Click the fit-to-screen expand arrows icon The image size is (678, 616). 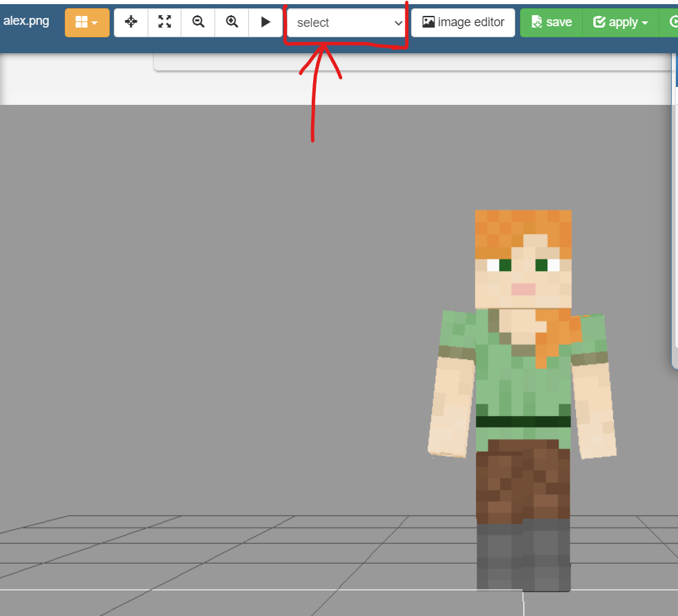[165, 22]
